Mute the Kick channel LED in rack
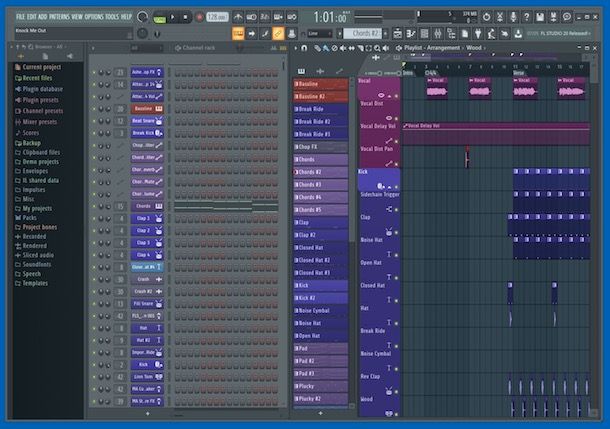This screenshot has width=610, height=429. click(94, 365)
